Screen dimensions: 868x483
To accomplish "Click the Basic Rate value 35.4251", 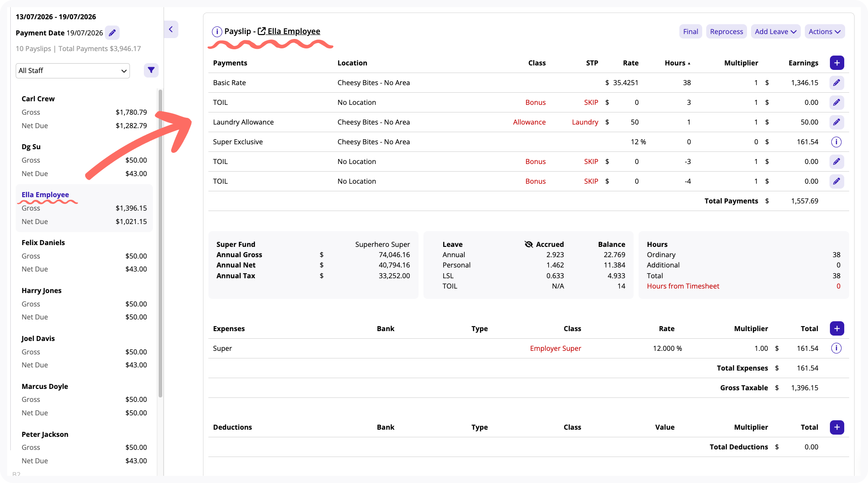I will click(x=626, y=83).
